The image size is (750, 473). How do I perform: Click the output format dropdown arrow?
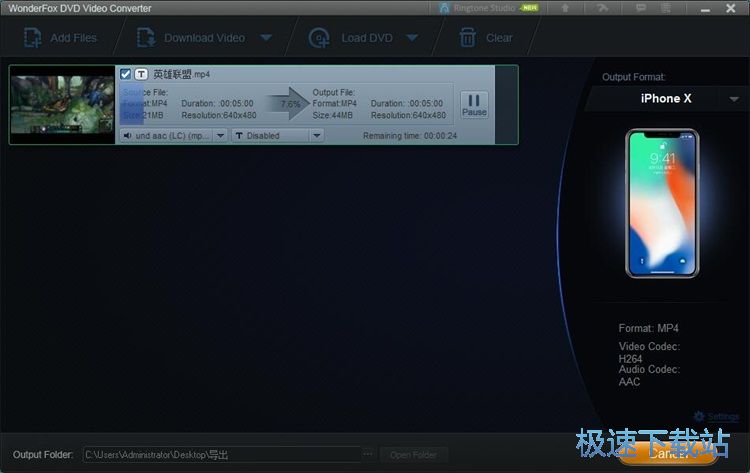734,99
